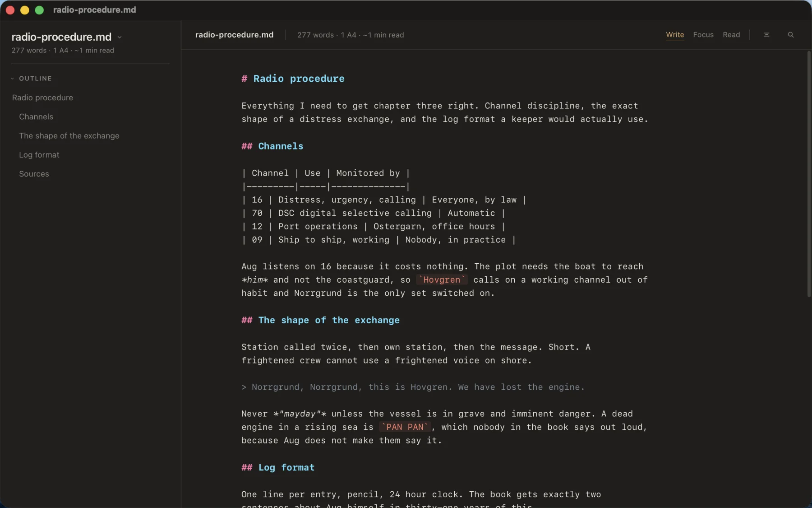The height and width of the screenshot is (508, 812).
Task: Click the table header 'Channel | Use | Monitored by'
Action: (x=326, y=173)
